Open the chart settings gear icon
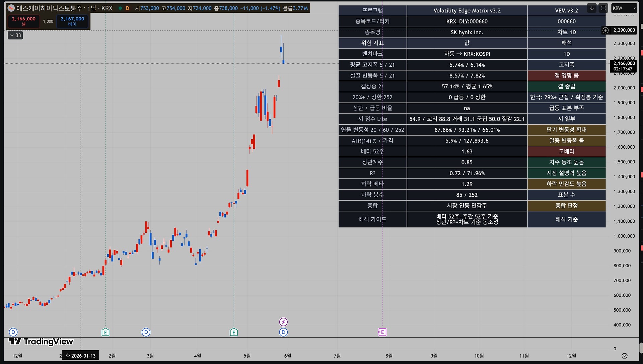This screenshot has height=364, width=643. coord(625,356)
